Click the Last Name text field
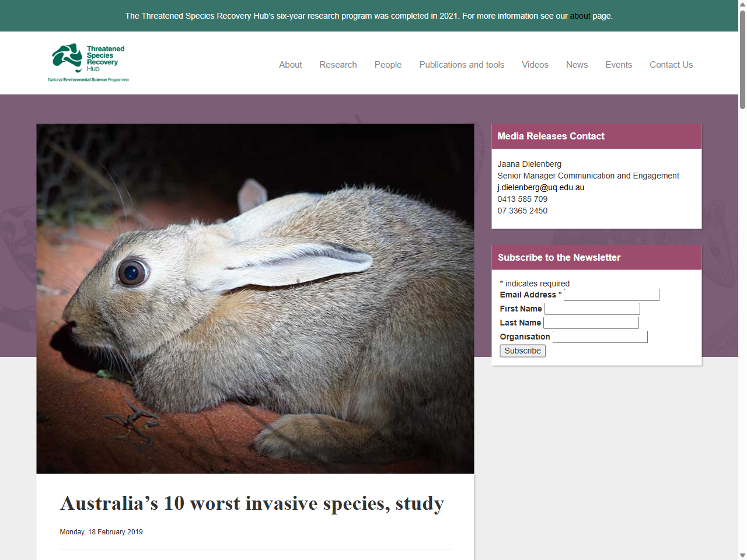The image size is (747, 560). [591, 322]
